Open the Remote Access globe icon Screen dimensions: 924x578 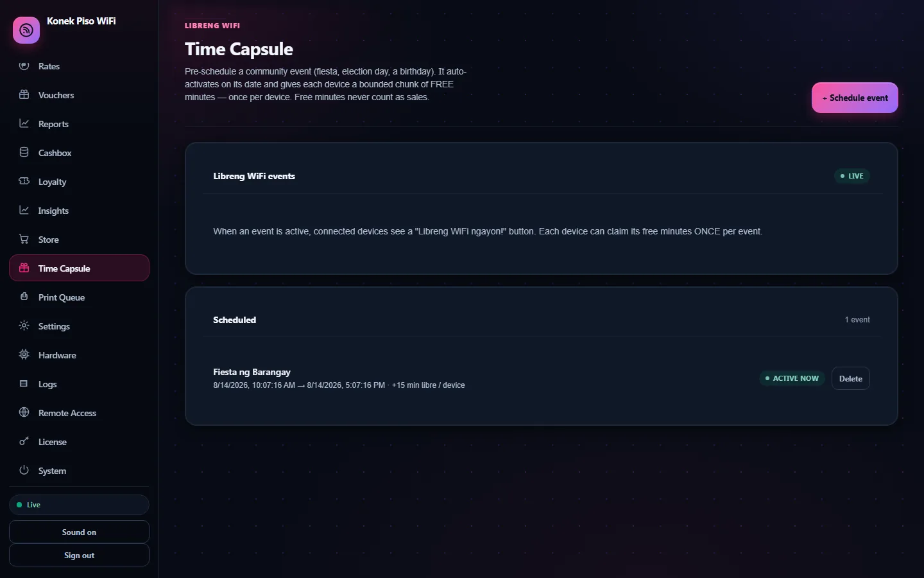[24, 412]
